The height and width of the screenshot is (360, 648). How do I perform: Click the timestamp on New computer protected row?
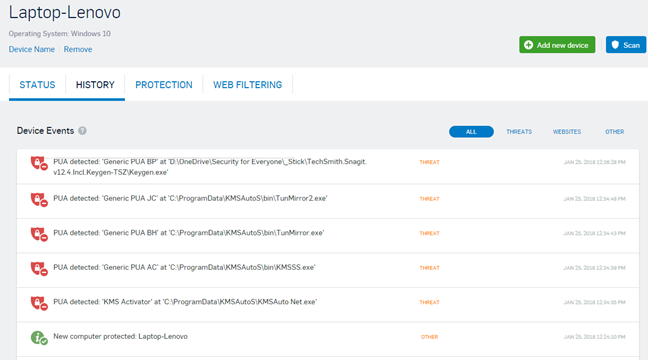594,337
